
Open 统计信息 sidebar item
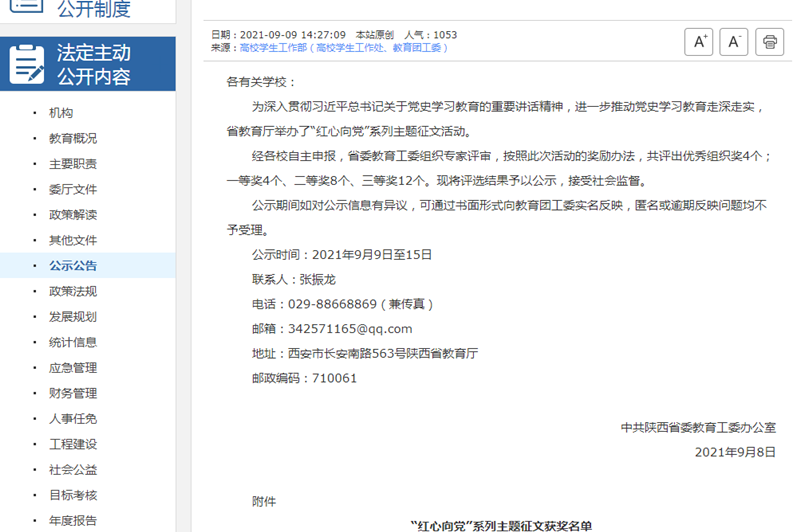click(x=73, y=342)
